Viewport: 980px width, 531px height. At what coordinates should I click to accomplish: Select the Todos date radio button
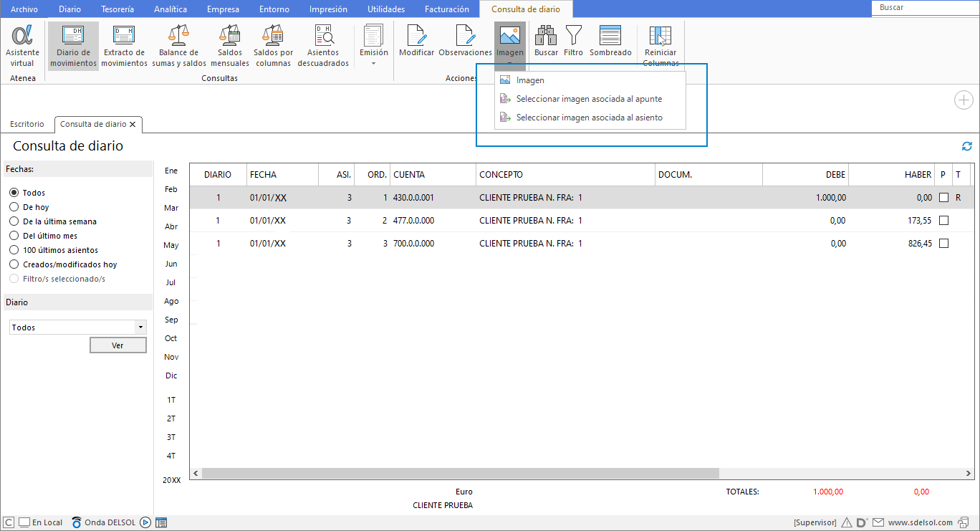[14, 193]
